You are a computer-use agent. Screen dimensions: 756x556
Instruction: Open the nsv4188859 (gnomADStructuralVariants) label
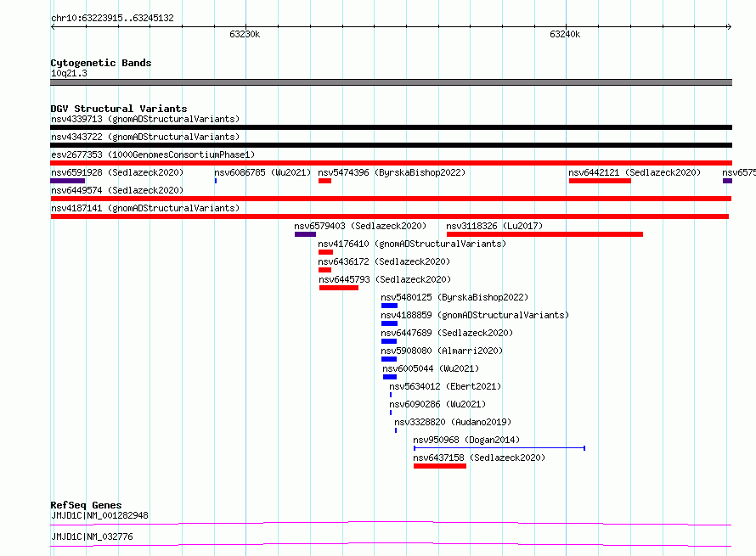point(475,315)
